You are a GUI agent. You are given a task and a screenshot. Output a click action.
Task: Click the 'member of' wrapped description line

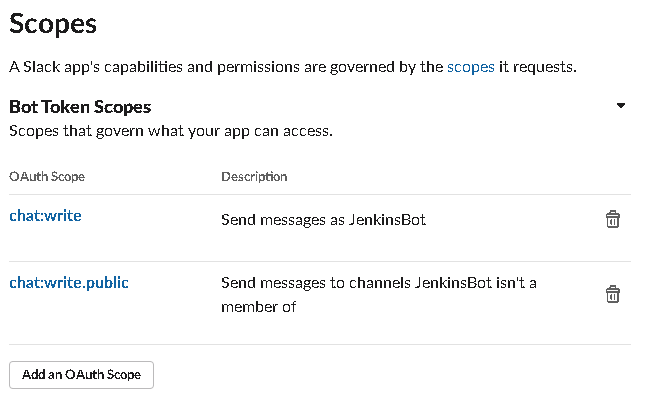tap(259, 307)
